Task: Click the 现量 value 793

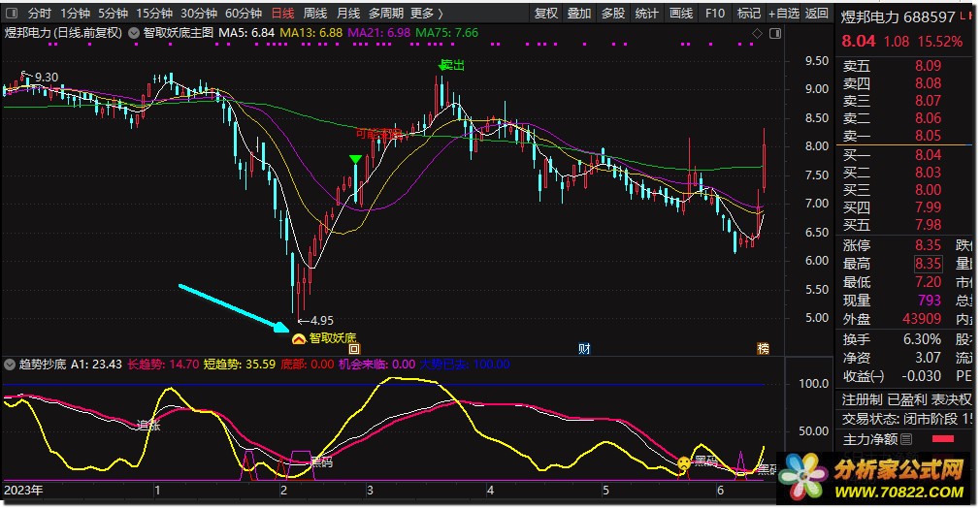Action: click(x=929, y=301)
